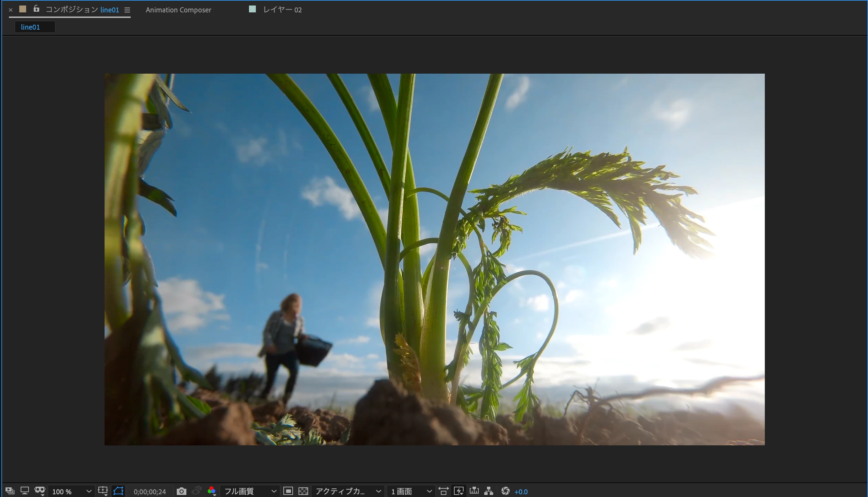Viewport: 868px width, 497px height.
Task: Click the always preview this view icon
Action: pyautogui.click(x=10, y=491)
